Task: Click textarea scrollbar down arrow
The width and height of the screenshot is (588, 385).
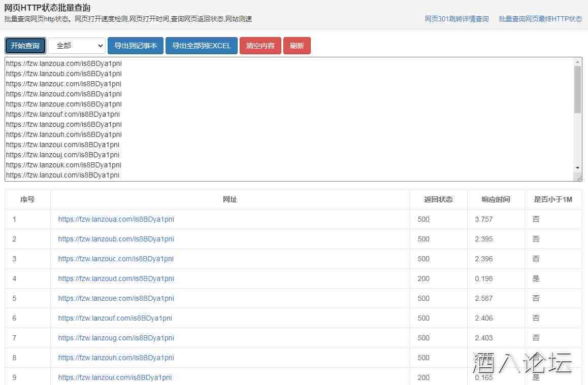Action: (x=577, y=167)
